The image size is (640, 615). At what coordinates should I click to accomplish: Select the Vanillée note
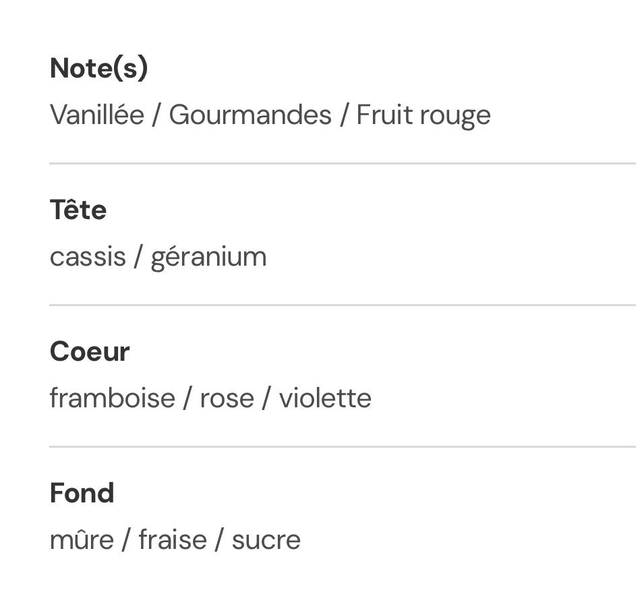pyautogui.click(x=97, y=115)
